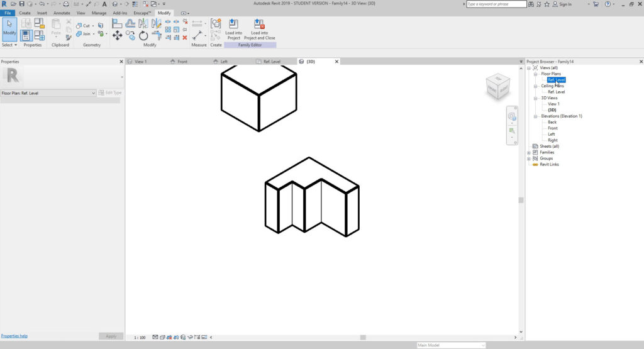The height and width of the screenshot is (349, 644).
Task: Click the Rotate tool icon
Action: click(143, 36)
